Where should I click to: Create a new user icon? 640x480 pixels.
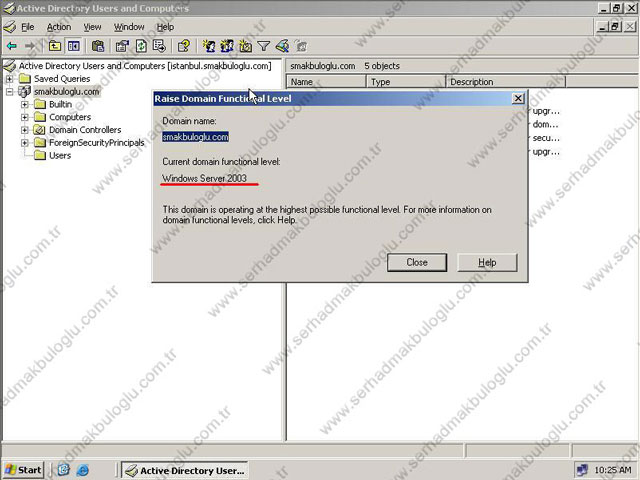tap(209, 46)
